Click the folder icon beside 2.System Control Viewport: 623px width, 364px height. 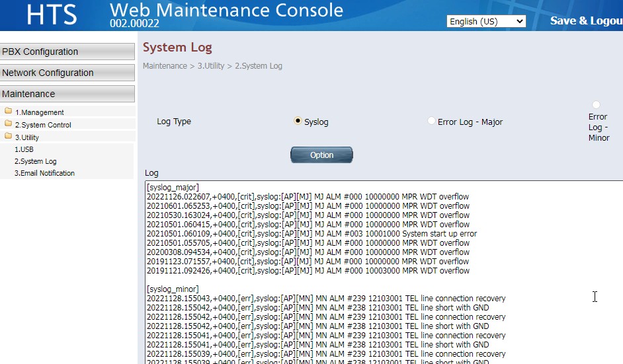[x=9, y=124]
